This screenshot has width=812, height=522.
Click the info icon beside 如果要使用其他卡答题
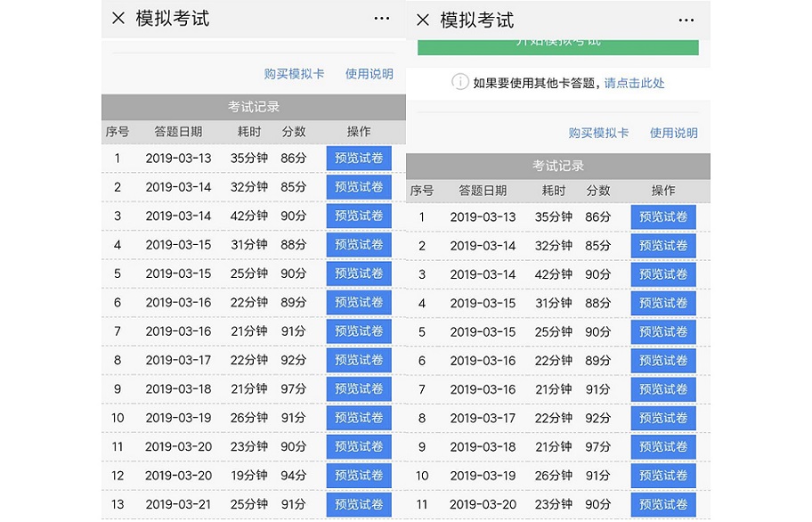460,83
